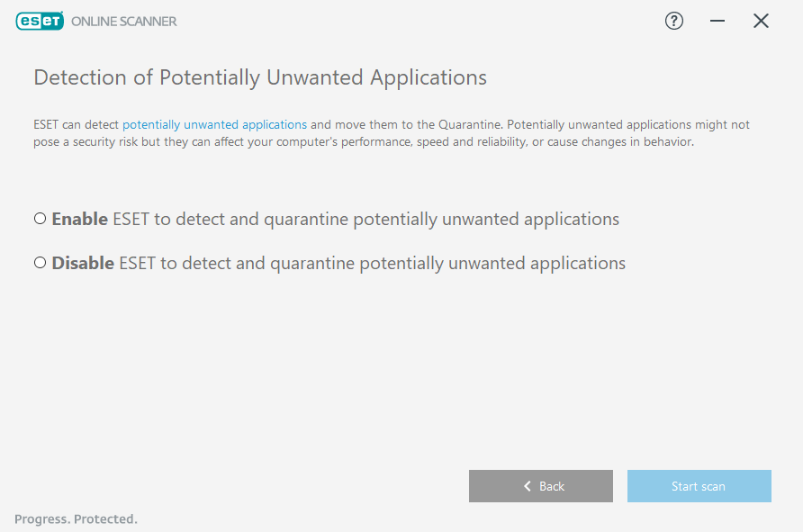
Task: Select the Disable detection radio button
Action: (40, 263)
